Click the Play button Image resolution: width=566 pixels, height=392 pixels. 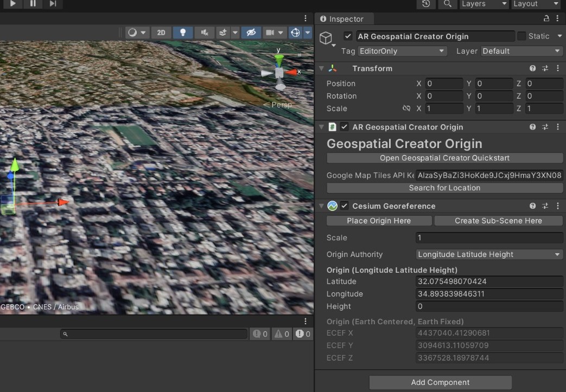tap(12, 4)
